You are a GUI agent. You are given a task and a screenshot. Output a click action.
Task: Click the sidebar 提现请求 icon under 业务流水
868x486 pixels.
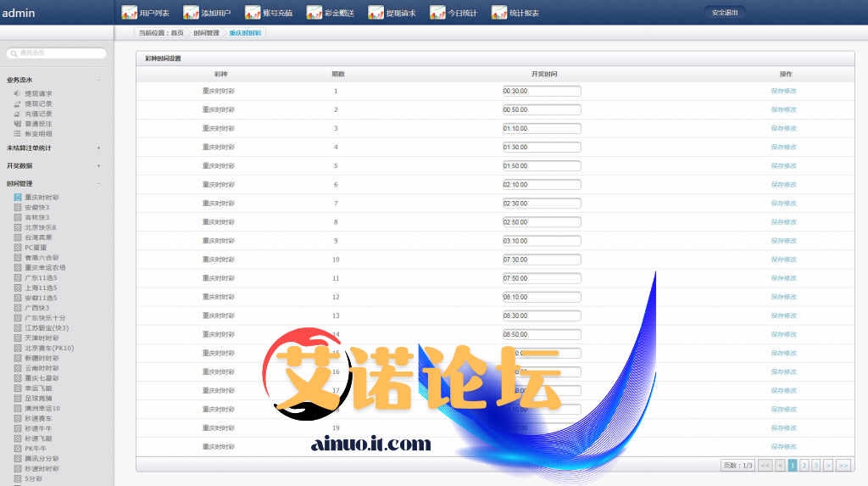(x=17, y=93)
